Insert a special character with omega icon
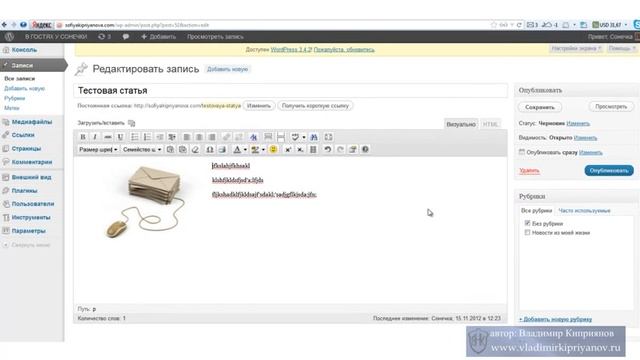Screen dimensions: 640x360 209,149
